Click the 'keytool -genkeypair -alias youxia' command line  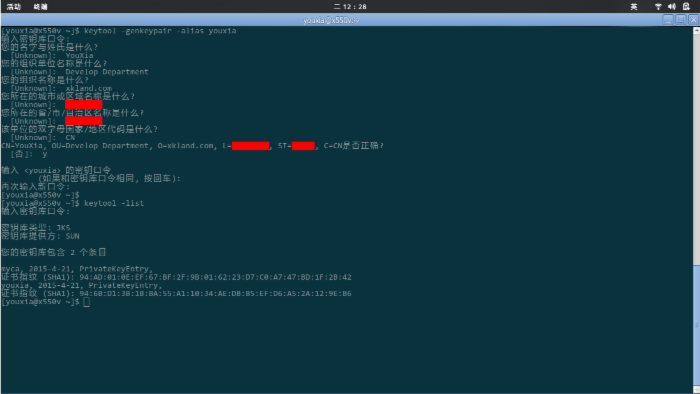(x=119, y=31)
